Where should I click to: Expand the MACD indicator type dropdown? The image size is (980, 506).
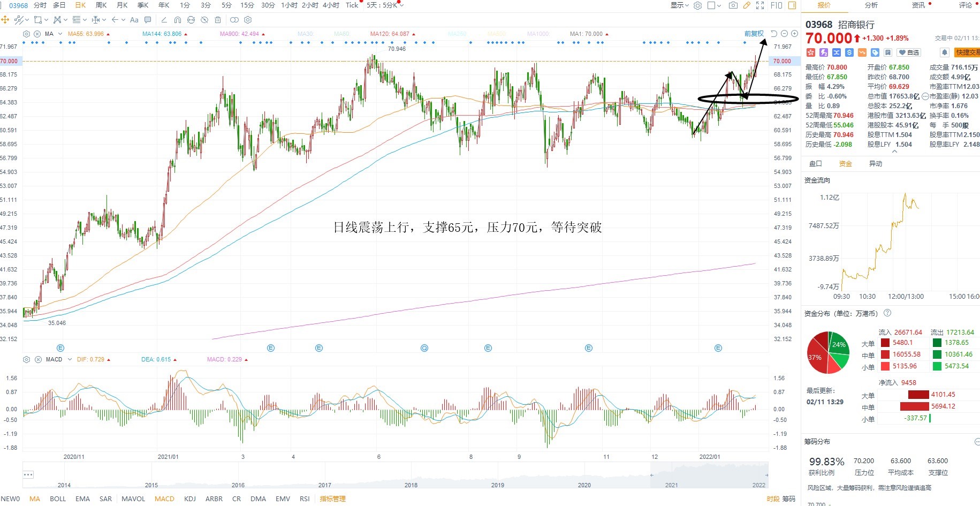70,359
